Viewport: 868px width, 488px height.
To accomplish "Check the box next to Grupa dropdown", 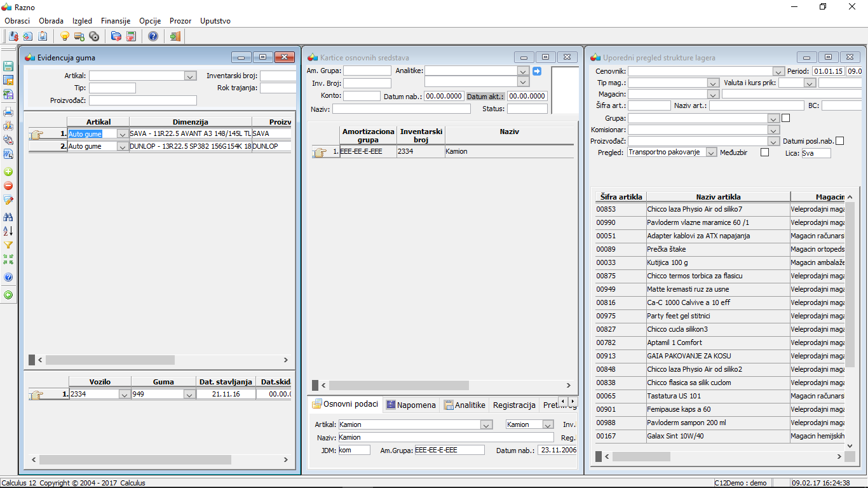I will tap(785, 118).
